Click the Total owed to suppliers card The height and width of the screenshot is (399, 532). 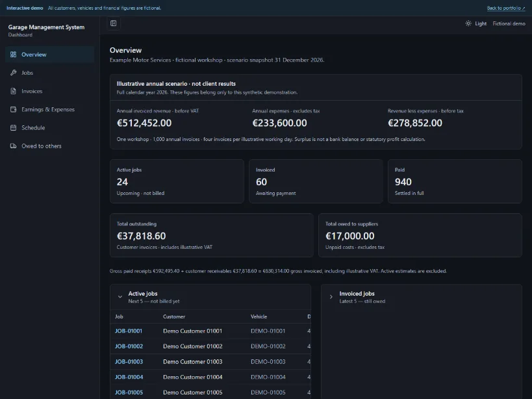[420, 235]
